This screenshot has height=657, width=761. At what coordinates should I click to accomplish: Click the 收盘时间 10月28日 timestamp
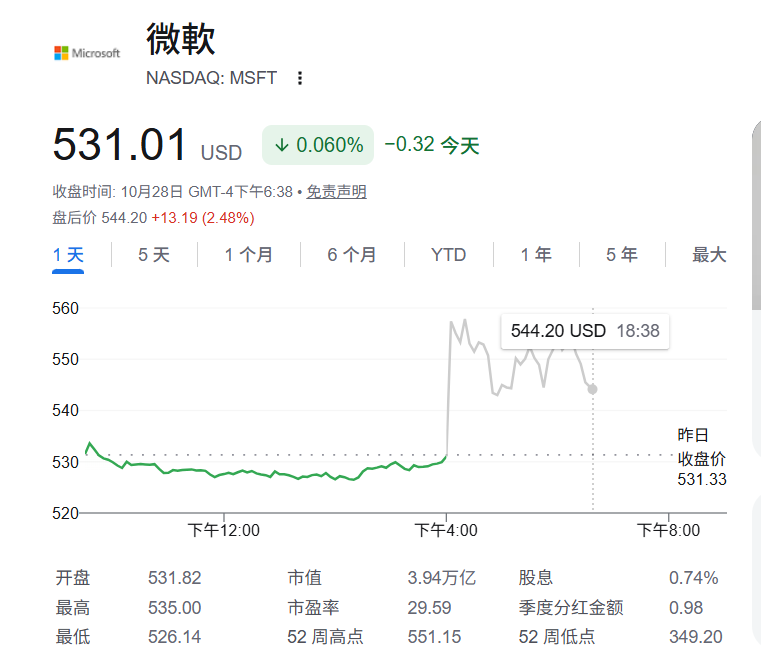pyautogui.click(x=173, y=192)
